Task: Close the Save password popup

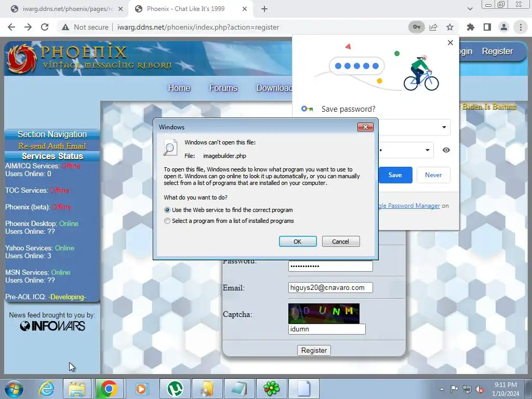Action: [450, 43]
